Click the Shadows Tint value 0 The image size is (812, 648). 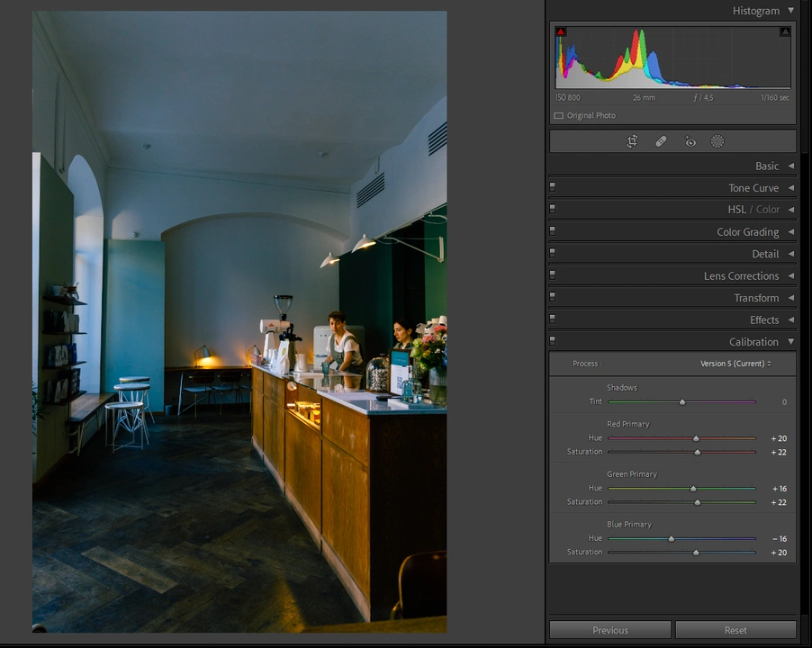[784, 401]
